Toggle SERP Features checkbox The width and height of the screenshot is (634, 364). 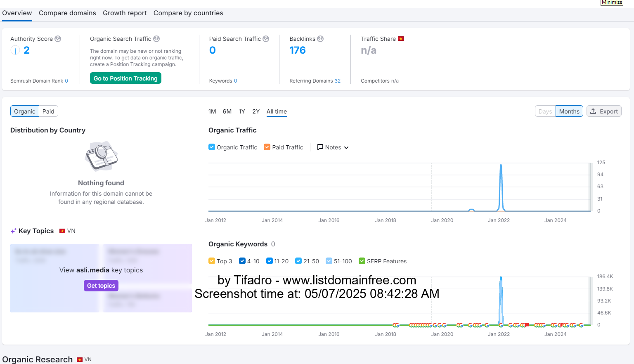(362, 261)
